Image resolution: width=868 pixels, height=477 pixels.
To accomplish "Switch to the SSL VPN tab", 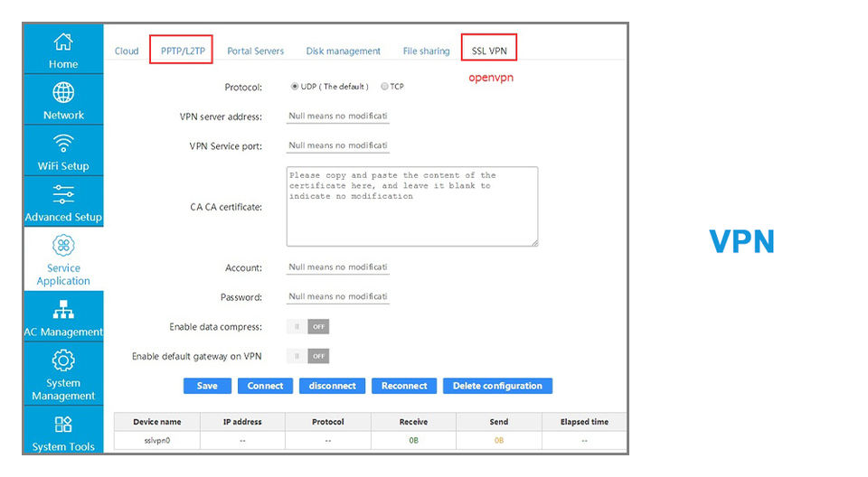I will pyautogui.click(x=489, y=51).
